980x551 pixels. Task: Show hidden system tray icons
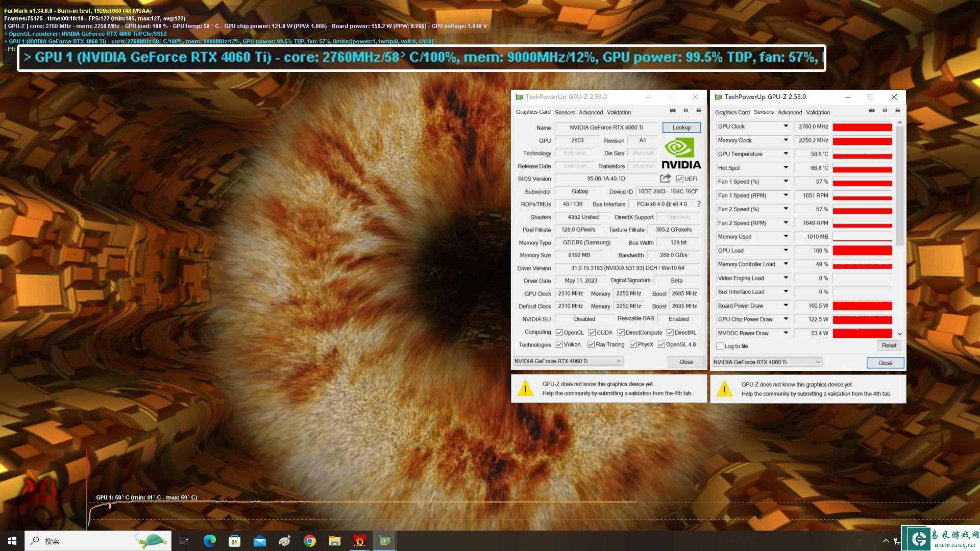tap(886, 541)
